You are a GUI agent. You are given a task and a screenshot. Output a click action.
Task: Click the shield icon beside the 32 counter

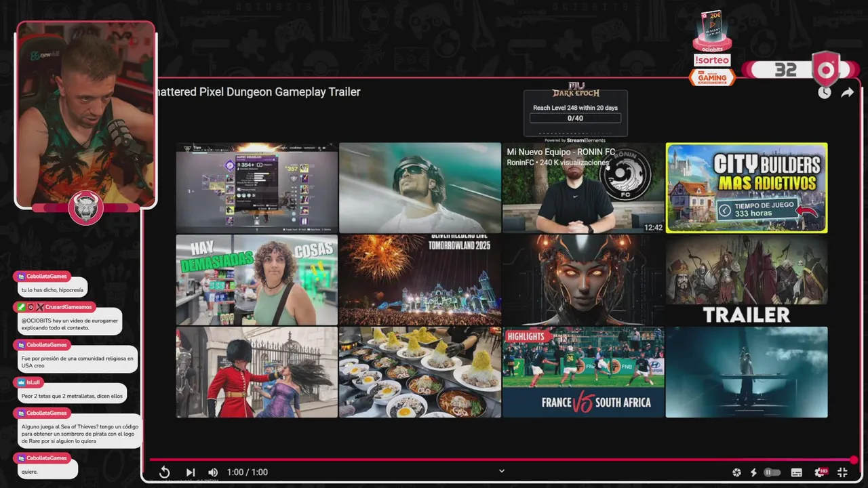[x=826, y=70]
